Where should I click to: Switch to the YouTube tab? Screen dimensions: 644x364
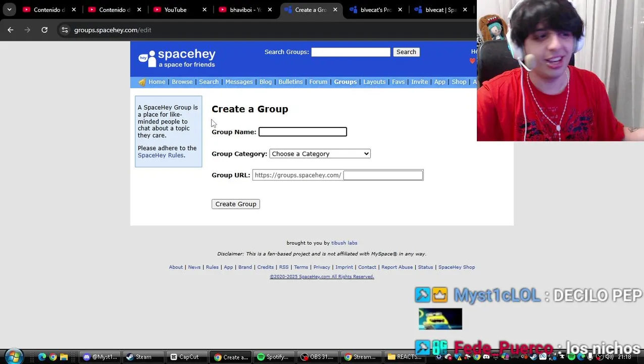tap(175, 10)
